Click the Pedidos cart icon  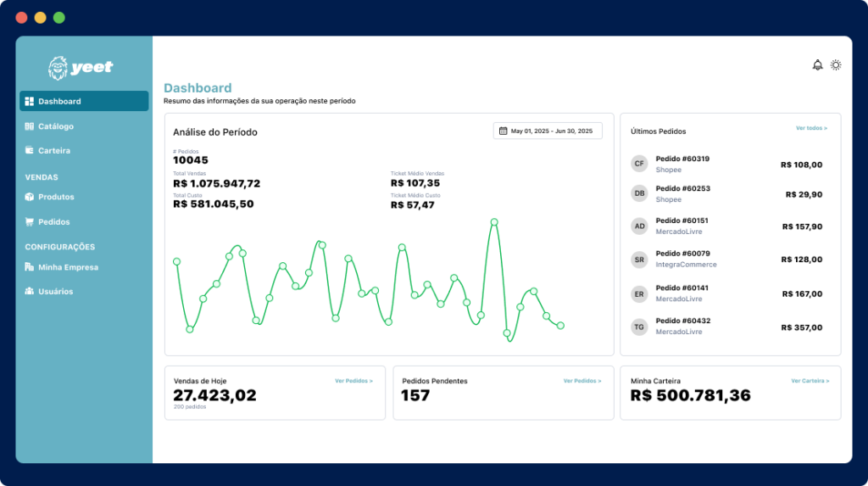click(30, 222)
